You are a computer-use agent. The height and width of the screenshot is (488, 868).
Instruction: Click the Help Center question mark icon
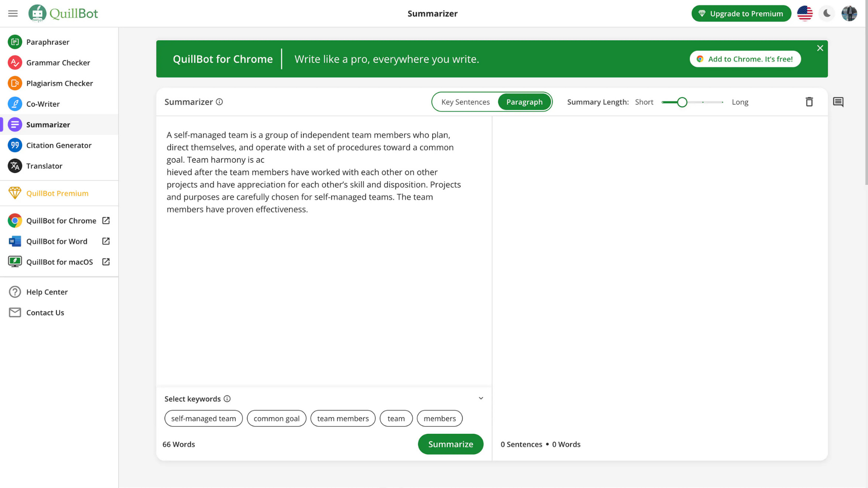15,292
